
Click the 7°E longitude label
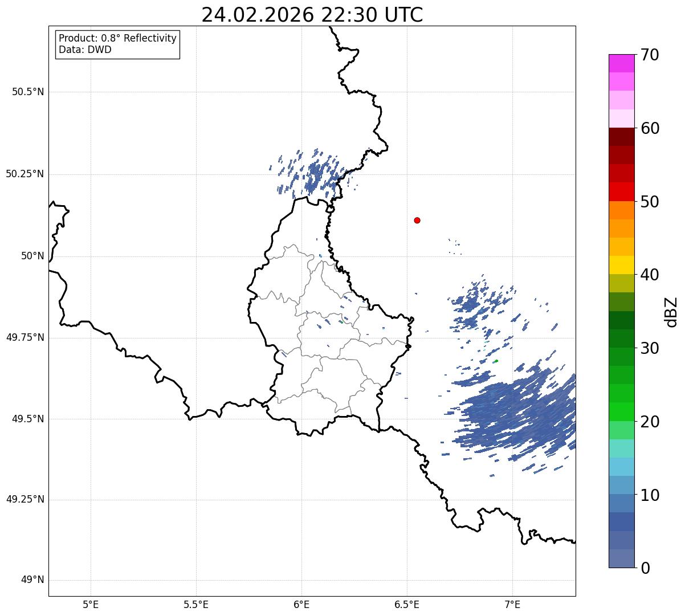[x=512, y=604]
